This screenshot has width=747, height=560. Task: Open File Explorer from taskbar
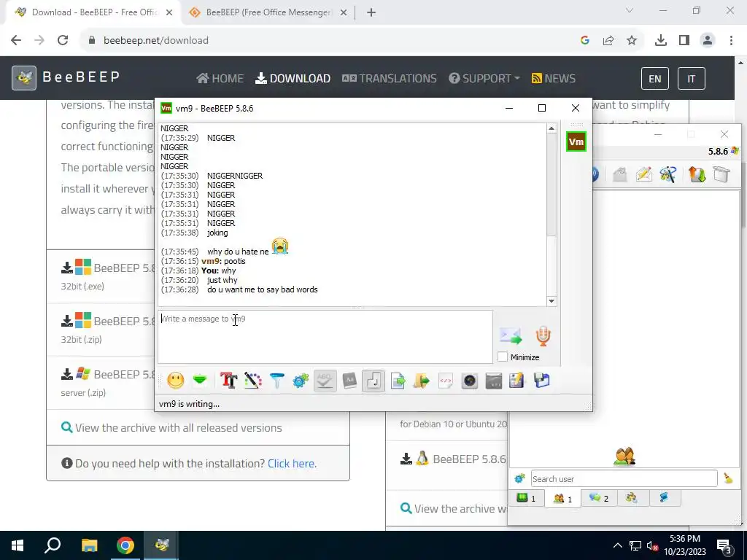(x=89, y=545)
